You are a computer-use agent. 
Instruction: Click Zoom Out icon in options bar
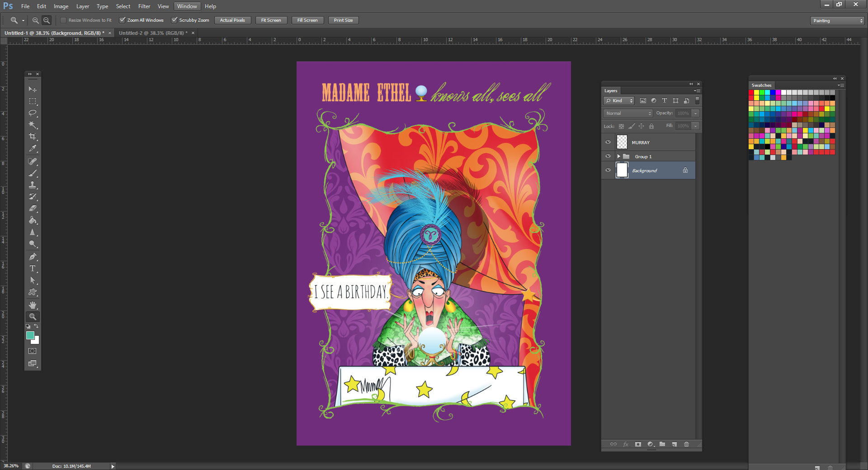[47, 20]
